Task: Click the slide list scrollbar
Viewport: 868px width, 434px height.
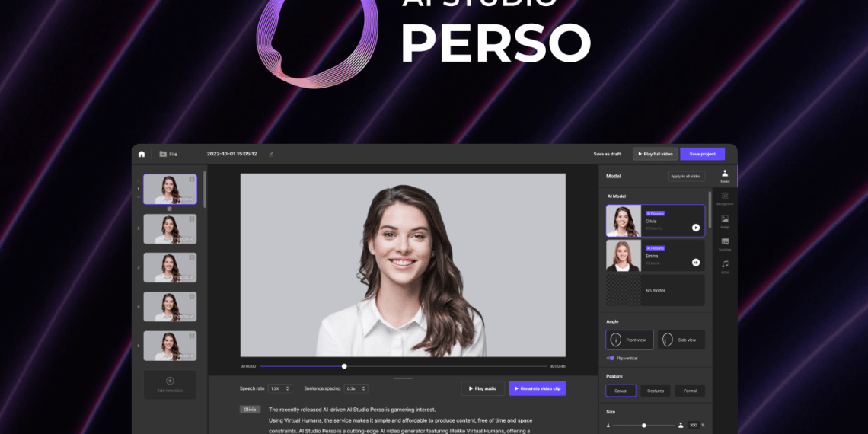Action: pyautogui.click(x=205, y=190)
